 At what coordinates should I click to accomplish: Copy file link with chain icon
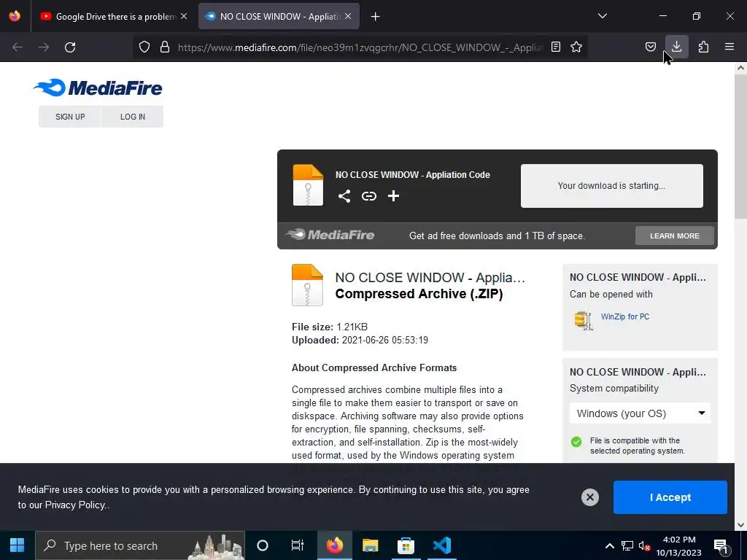pyautogui.click(x=368, y=196)
